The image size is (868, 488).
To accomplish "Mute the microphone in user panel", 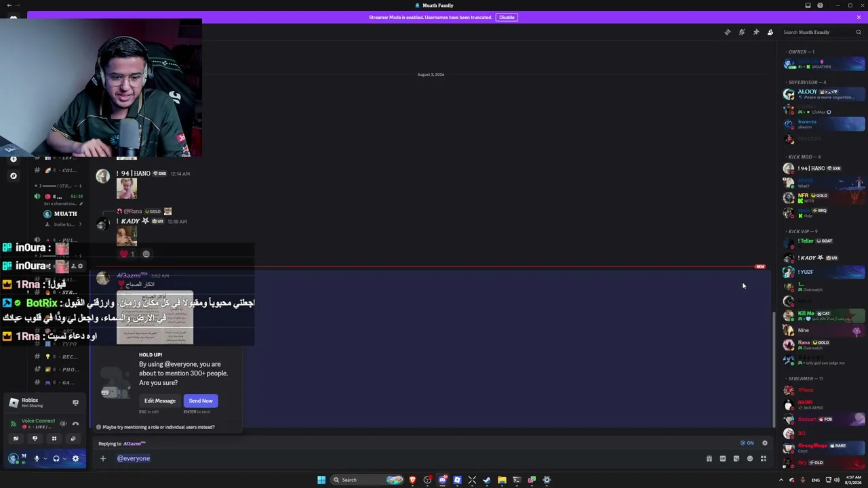I will click(x=37, y=459).
